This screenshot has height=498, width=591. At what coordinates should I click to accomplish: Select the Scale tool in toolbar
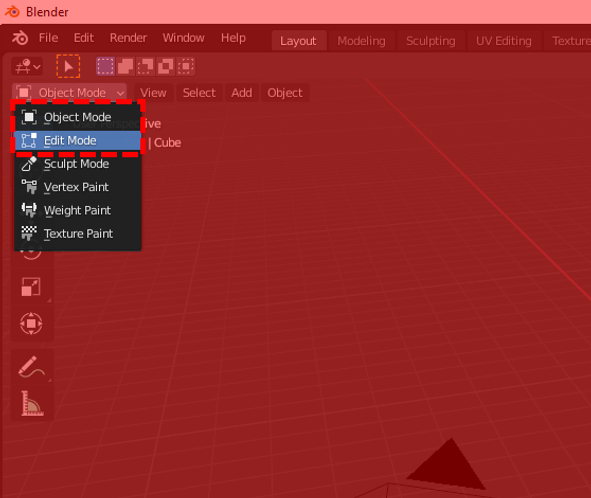(31, 287)
